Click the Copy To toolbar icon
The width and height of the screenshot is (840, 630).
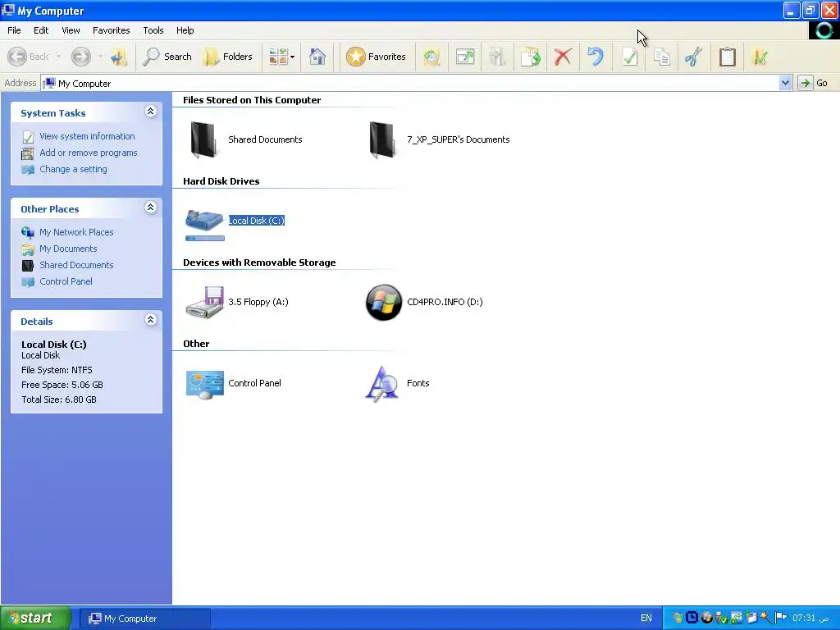[531, 57]
